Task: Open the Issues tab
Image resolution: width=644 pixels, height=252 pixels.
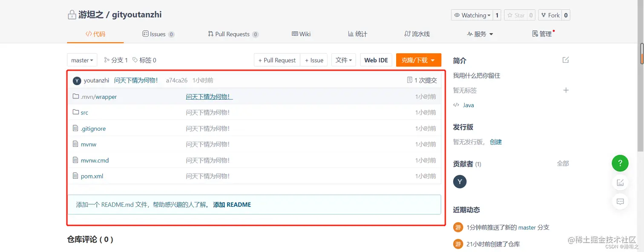Action: coord(158,34)
